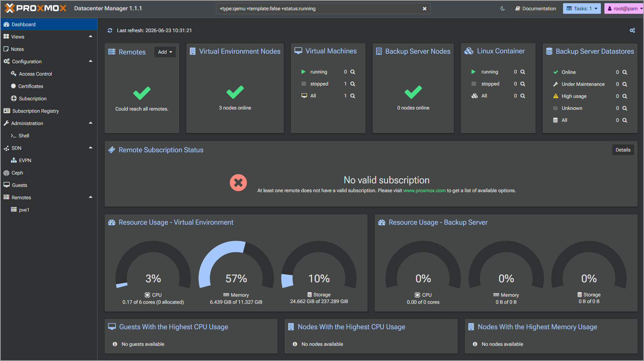This screenshot has height=361, width=644.
Task: Click Virtual Environment CPU gauge
Action: [153, 265]
